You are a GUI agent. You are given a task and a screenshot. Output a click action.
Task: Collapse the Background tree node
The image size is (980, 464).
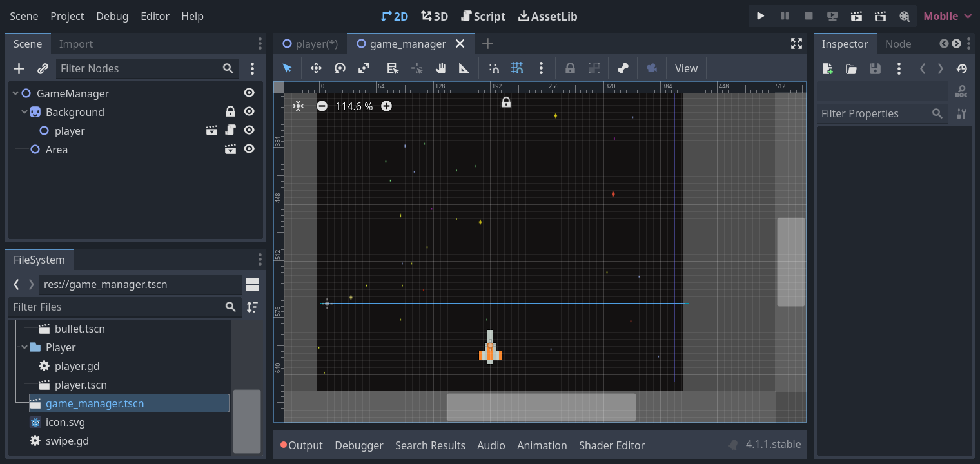pos(24,112)
